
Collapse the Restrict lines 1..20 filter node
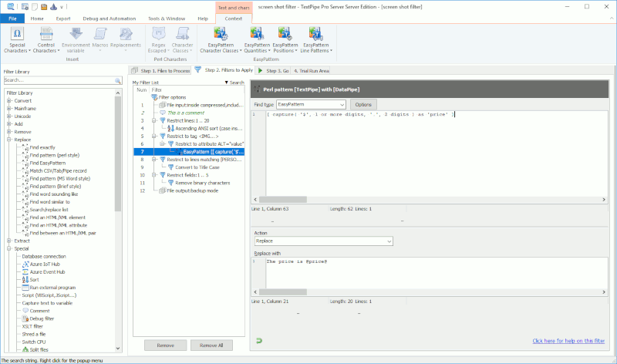(x=154, y=121)
